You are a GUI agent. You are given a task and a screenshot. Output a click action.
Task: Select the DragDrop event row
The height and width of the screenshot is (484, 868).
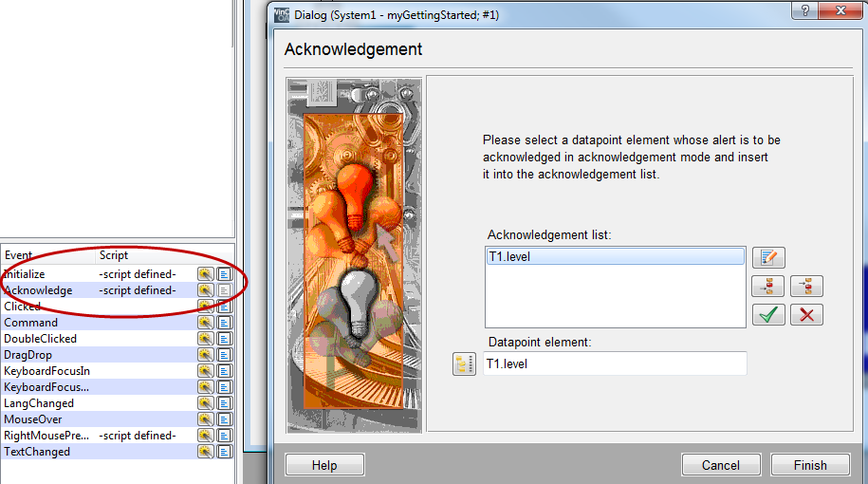(x=118, y=354)
